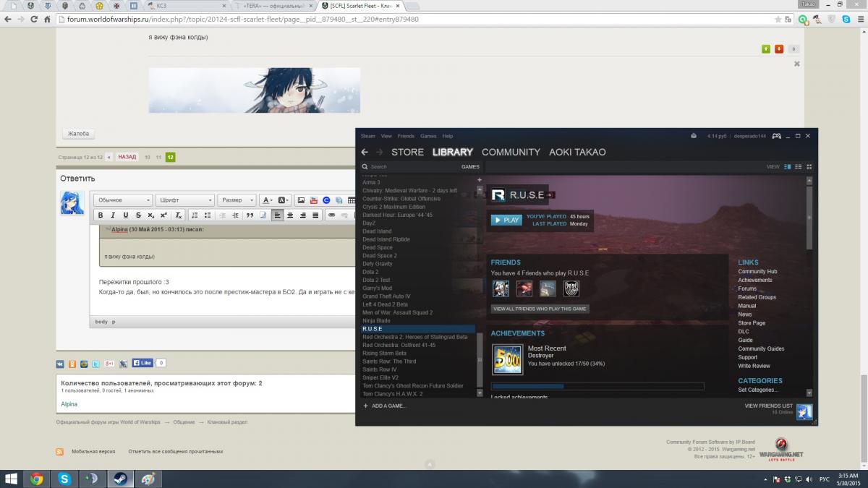Click the Bold formatting icon in editor
The width and height of the screenshot is (868, 488).
[x=101, y=215]
